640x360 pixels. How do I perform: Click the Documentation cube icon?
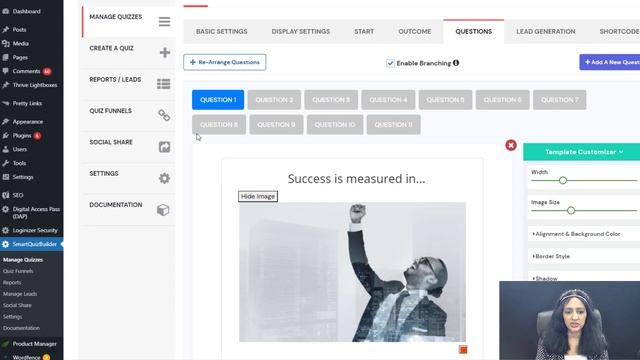(x=163, y=210)
